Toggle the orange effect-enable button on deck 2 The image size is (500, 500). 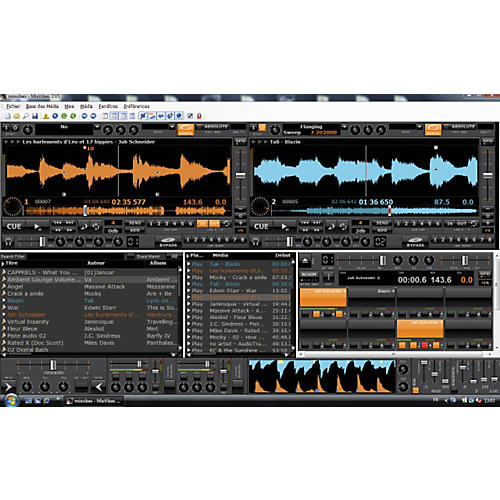coord(263,128)
